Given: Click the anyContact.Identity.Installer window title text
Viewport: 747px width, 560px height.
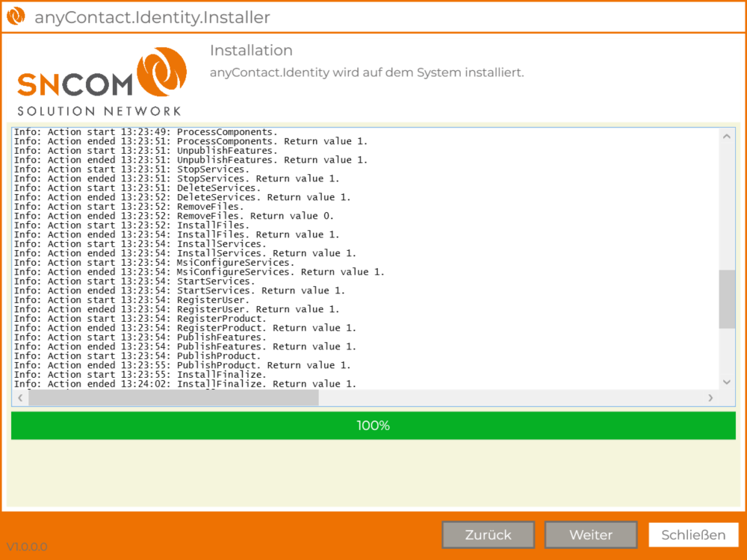Looking at the screenshot, I should pyautogui.click(x=152, y=17).
